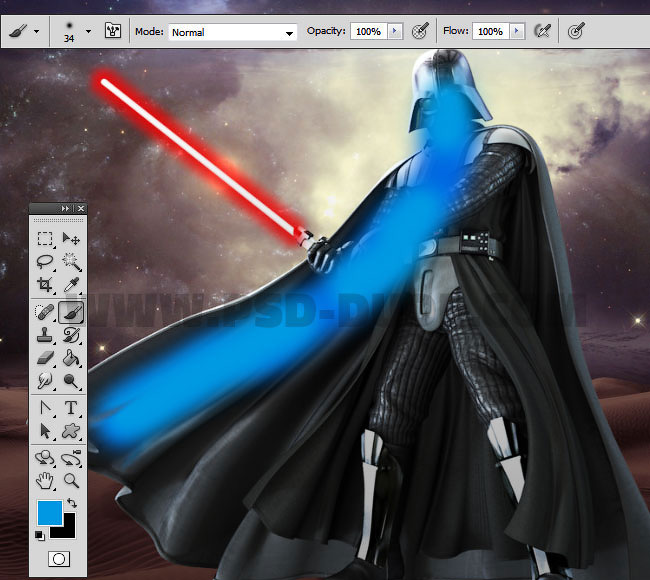Click the 'Opacity:' label
Viewport: 650px width, 580px height.
(x=326, y=31)
